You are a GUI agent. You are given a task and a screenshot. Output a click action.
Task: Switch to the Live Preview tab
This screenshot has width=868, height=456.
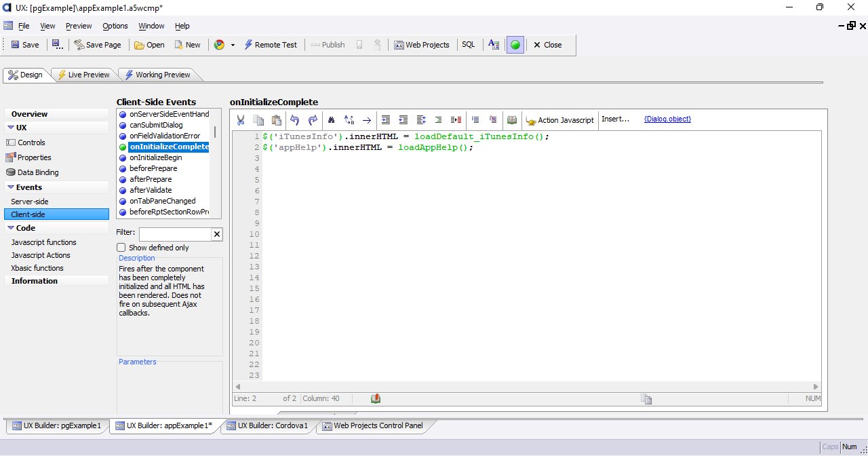point(83,75)
